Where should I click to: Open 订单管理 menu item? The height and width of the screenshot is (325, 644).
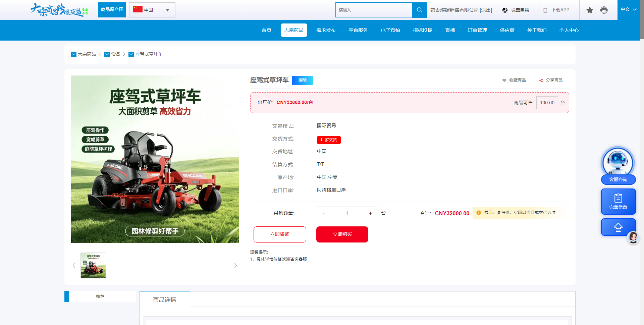click(x=477, y=30)
